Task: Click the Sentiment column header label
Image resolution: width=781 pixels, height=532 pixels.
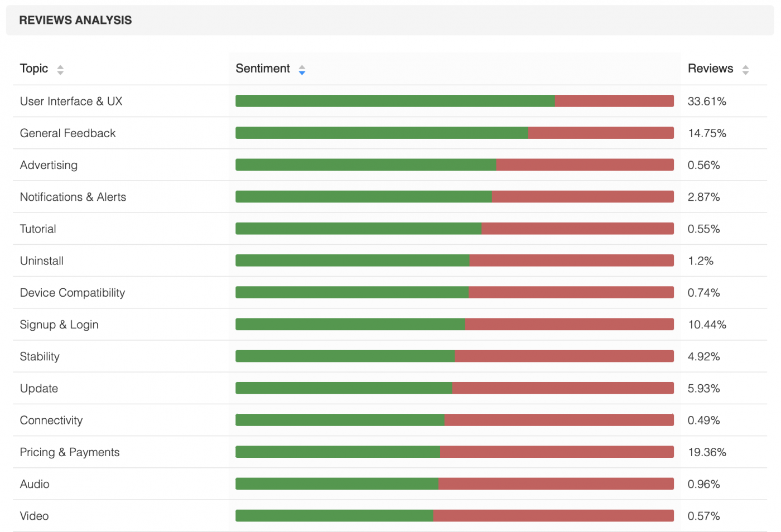Action: [x=263, y=68]
